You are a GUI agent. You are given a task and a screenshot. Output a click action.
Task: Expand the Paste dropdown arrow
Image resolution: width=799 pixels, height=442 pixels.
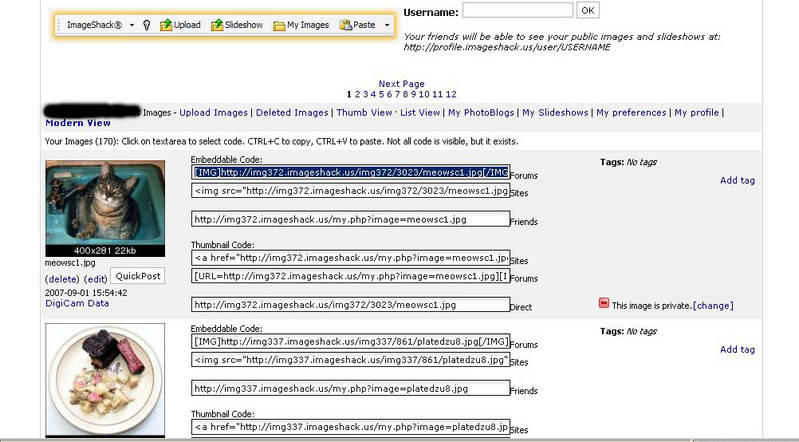[386, 24]
